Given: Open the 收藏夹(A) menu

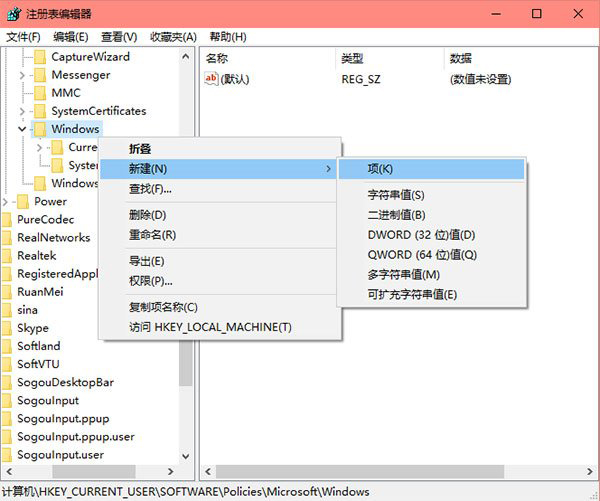Looking at the screenshot, I should (x=173, y=37).
